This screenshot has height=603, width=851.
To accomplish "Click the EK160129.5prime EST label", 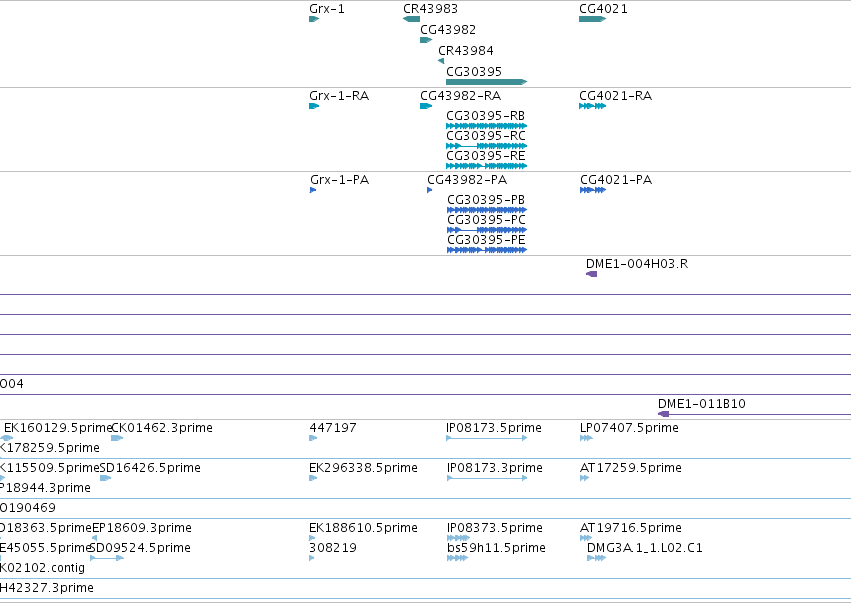I will point(58,428).
